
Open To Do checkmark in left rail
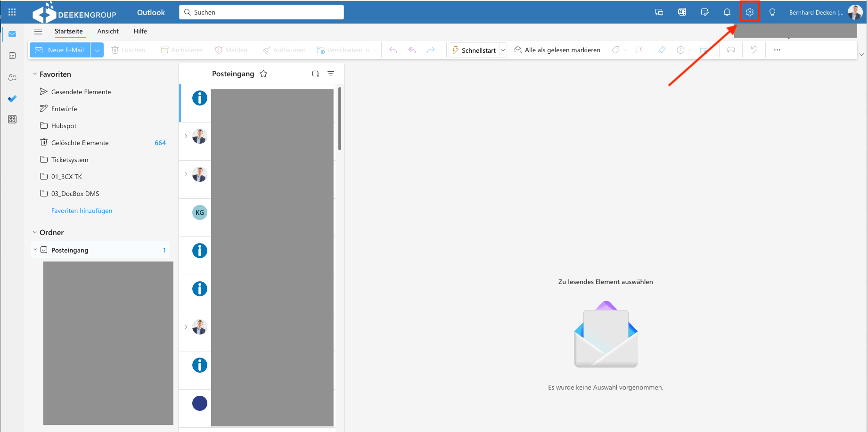point(12,98)
